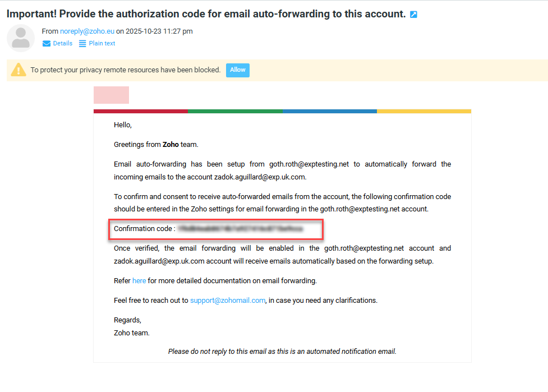
Task: Click the red segment of the color bar
Action: [140, 111]
